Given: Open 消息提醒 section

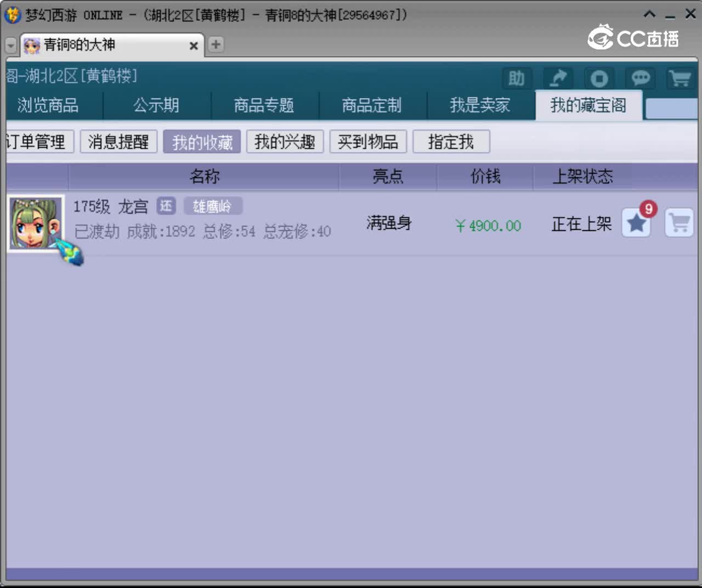Looking at the screenshot, I should pos(118,142).
